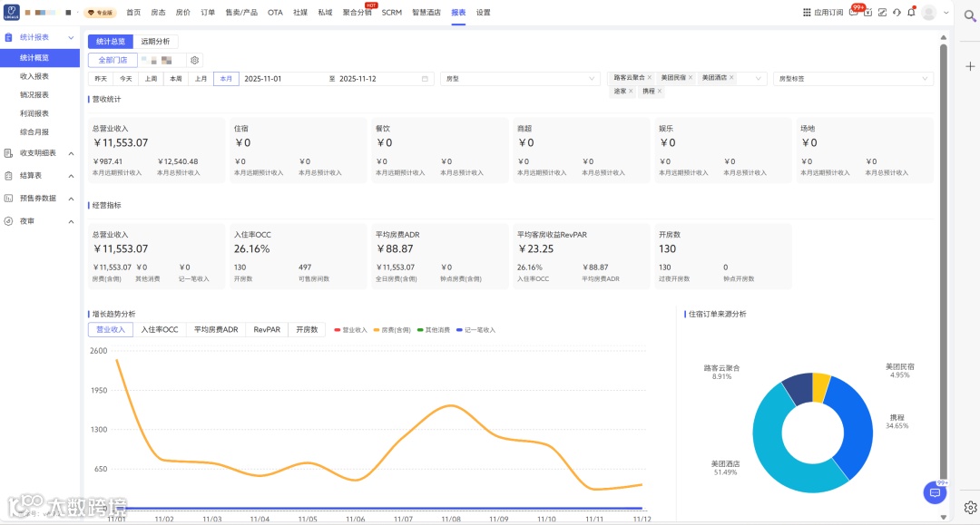Expand the channel multi-select dropdown arrow
This screenshot has width=980, height=525.
click(758, 79)
